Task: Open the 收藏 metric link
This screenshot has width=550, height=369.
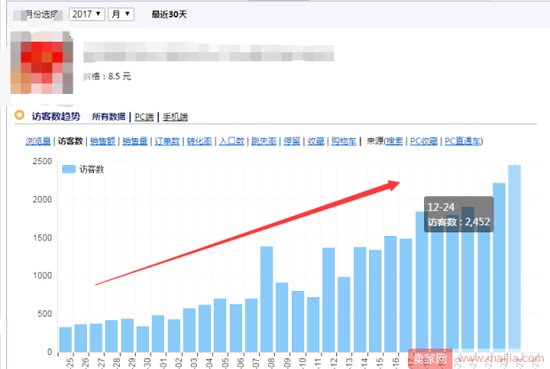Action: pyautogui.click(x=316, y=141)
